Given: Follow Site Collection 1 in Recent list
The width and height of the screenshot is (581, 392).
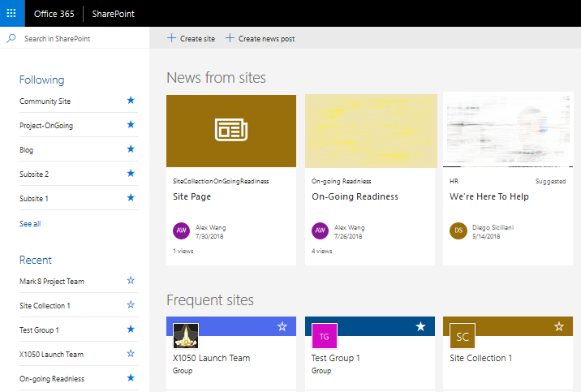Looking at the screenshot, I should pos(131,305).
